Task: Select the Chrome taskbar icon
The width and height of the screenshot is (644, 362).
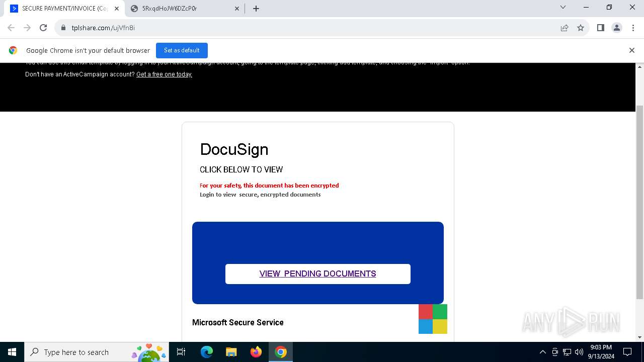Action: (x=281, y=352)
